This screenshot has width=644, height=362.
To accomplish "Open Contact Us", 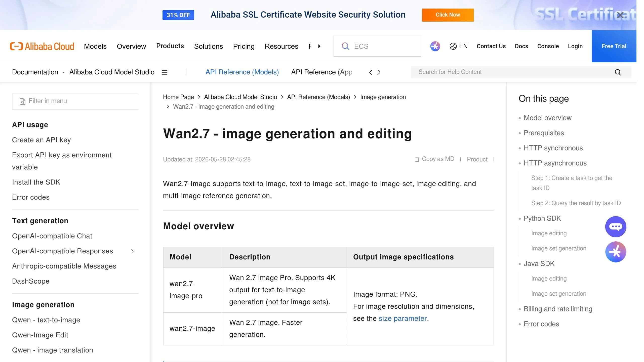I will click(x=491, y=46).
